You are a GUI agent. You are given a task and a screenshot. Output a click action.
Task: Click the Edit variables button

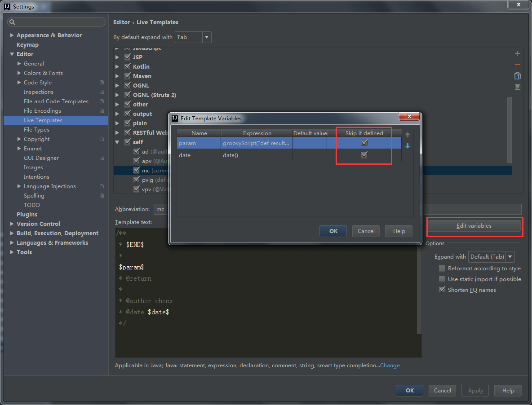tap(474, 226)
